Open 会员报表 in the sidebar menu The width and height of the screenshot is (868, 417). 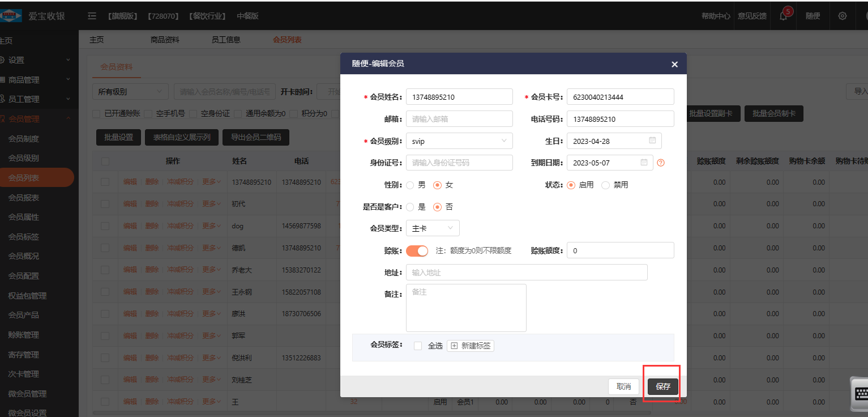[x=24, y=198]
